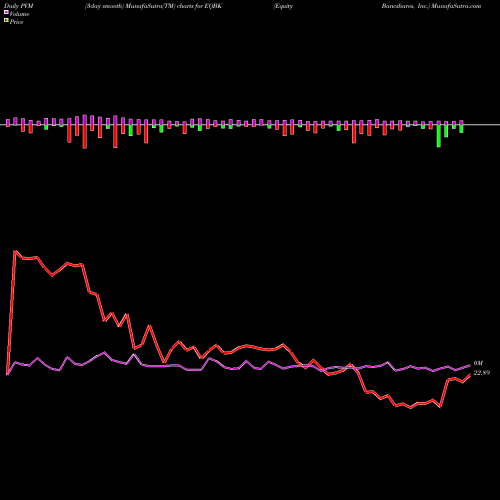Click the '22.89' price value label
Viewport: 500px width, 500px height.
point(482,373)
